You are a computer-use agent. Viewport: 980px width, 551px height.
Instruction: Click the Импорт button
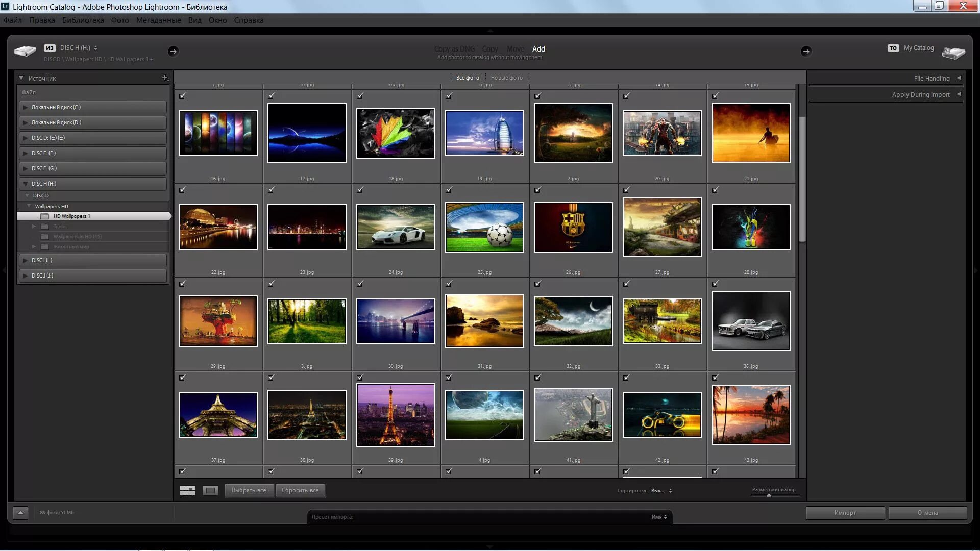(845, 513)
